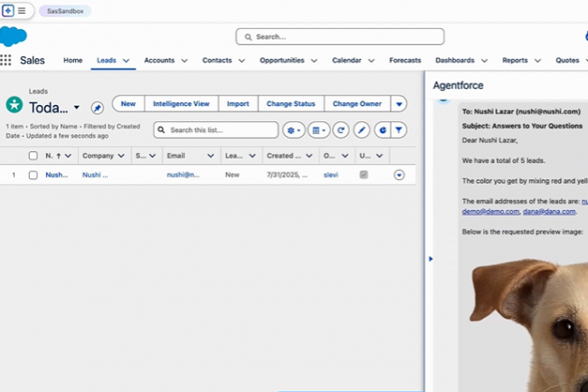Click the Search this list field

[x=217, y=130]
